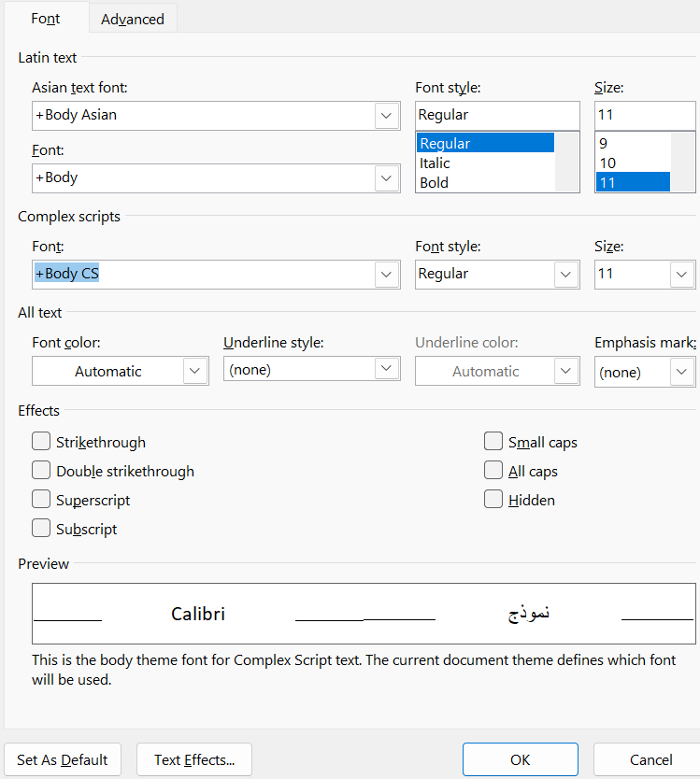Expand the Emphasis mark dropdown
This screenshot has width=700, height=779.
[681, 372]
